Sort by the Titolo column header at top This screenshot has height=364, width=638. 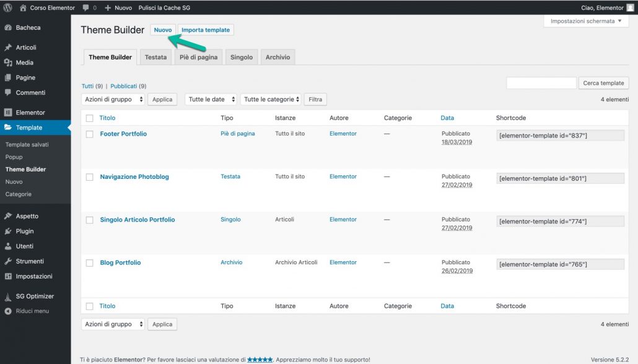tap(107, 118)
